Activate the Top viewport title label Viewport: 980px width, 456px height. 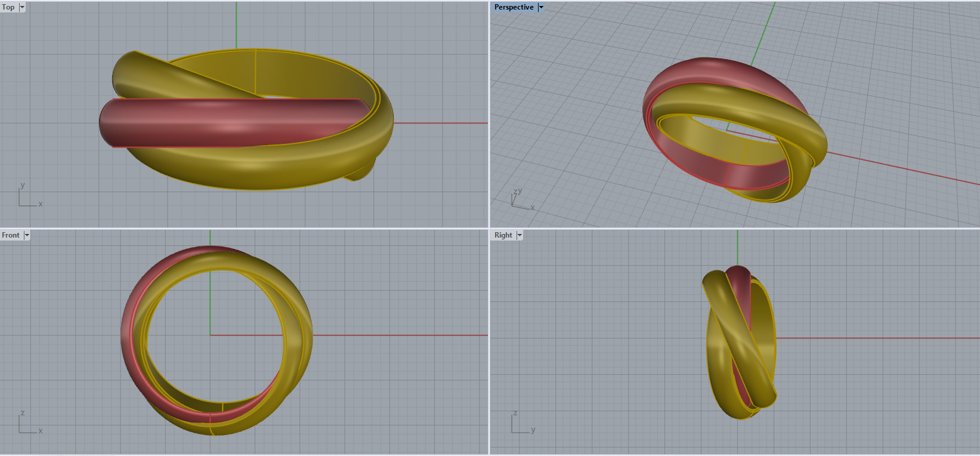8,7
